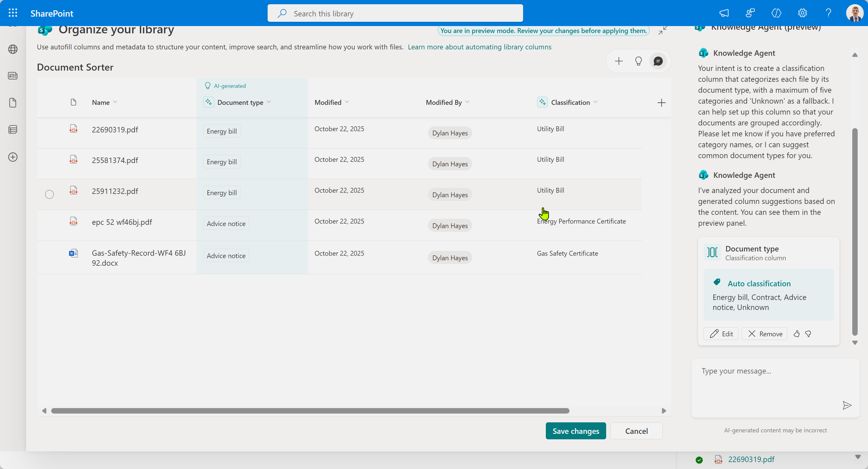Expand the Document type column dropdown

[269, 102]
